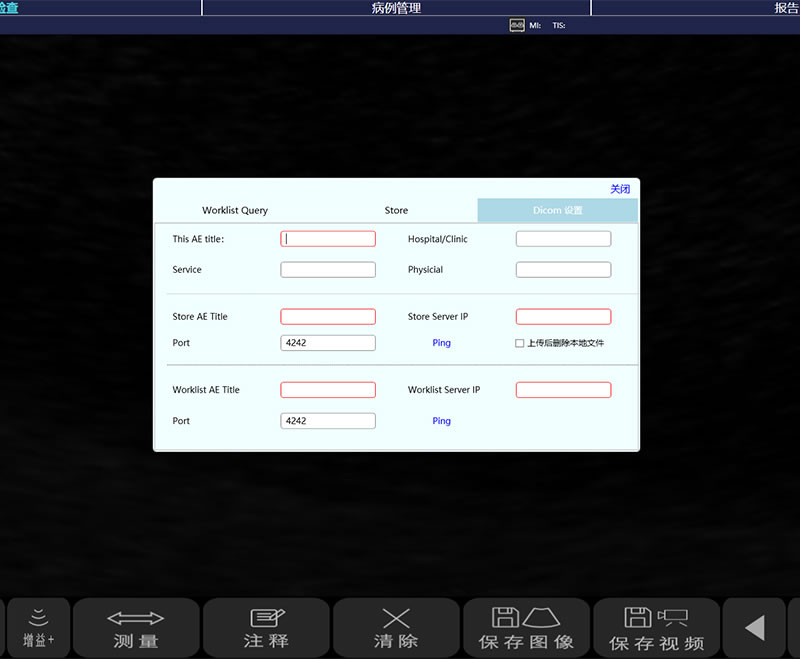Click the Worklist AE Title field
Viewport: 800px width, 659px height.
tap(328, 390)
